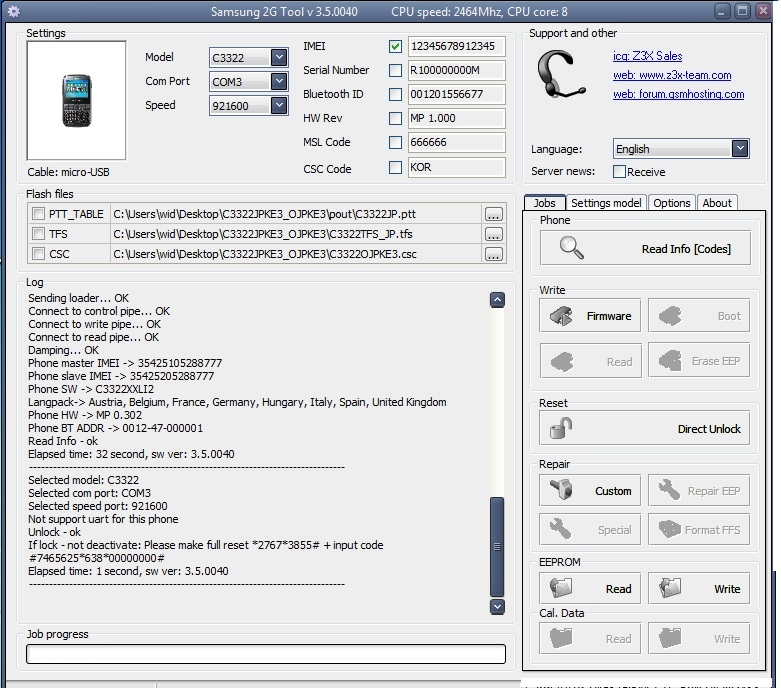Tick the CSC Code checkbox
This screenshot has width=781, height=688.
click(x=395, y=167)
